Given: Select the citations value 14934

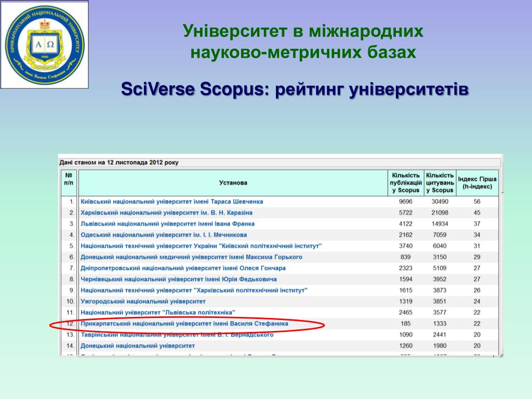Looking at the screenshot, I should pos(440,224).
